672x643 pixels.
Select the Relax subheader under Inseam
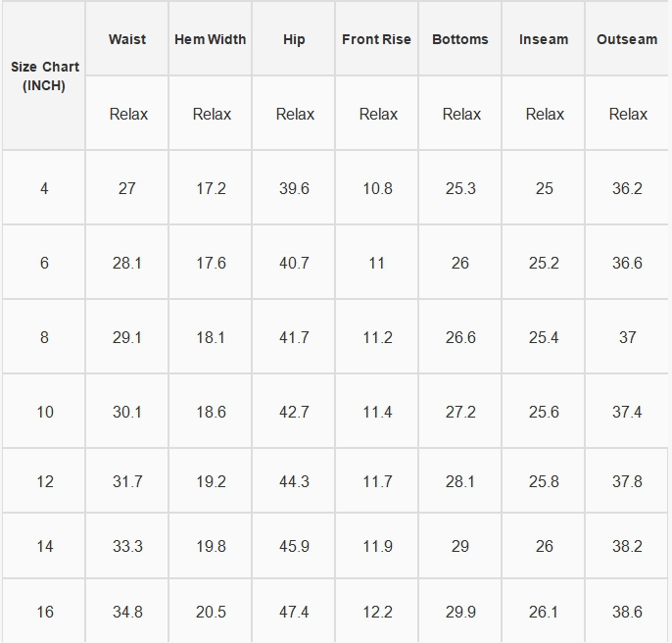click(x=545, y=114)
